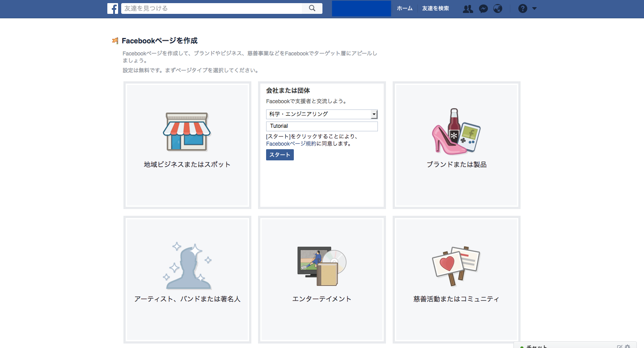Image resolution: width=644 pixels, height=348 pixels.
Task: Choose ブランドまたは製品 label
Action: 457,164
